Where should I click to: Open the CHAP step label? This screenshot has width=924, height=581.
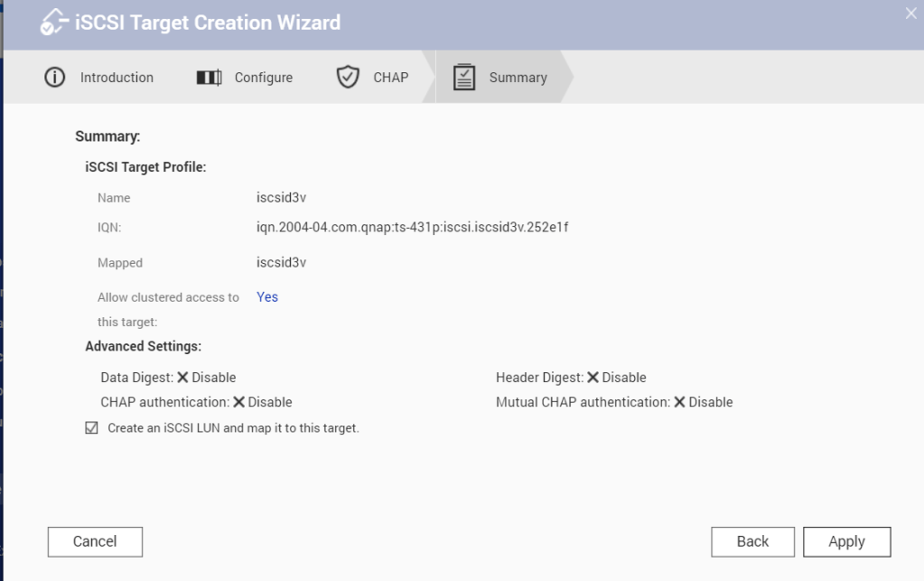(390, 78)
